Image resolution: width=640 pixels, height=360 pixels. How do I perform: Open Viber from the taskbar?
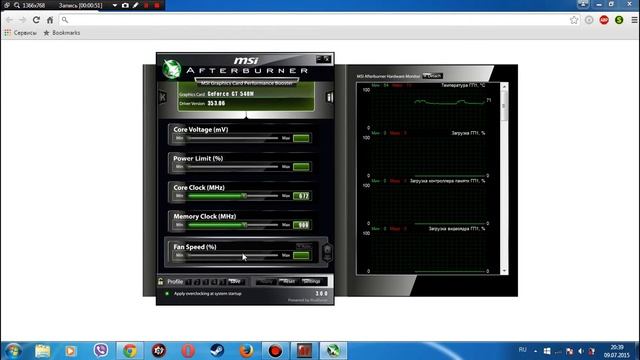click(100, 351)
